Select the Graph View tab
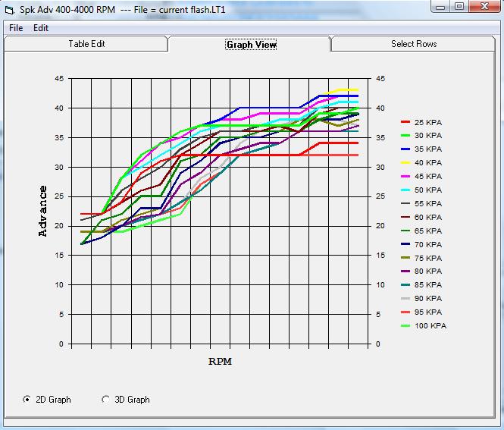The image size is (504, 430). click(251, 45)
